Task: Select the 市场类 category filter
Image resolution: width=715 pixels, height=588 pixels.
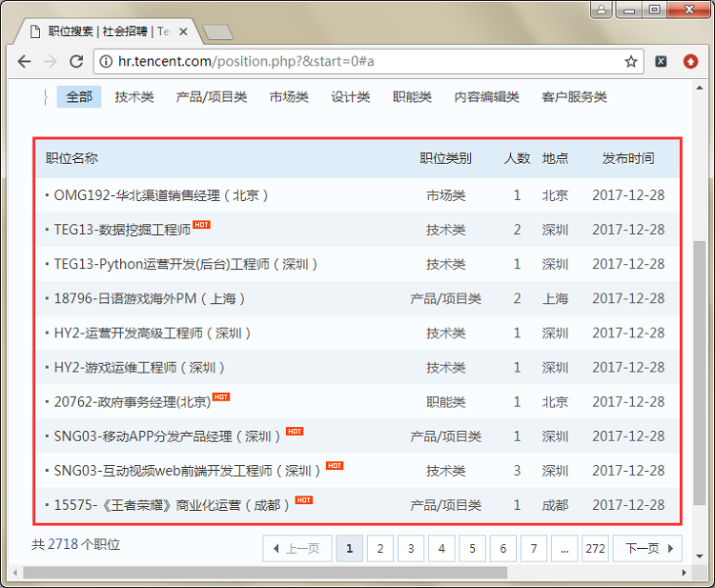Action: 289,96
